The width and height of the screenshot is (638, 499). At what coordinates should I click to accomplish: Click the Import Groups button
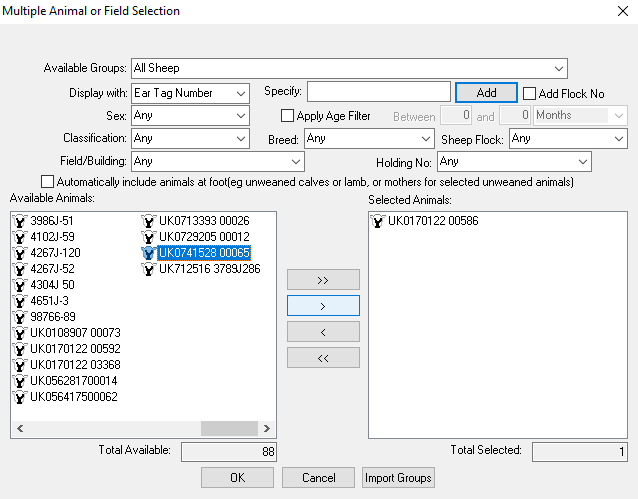coord(398,478)
